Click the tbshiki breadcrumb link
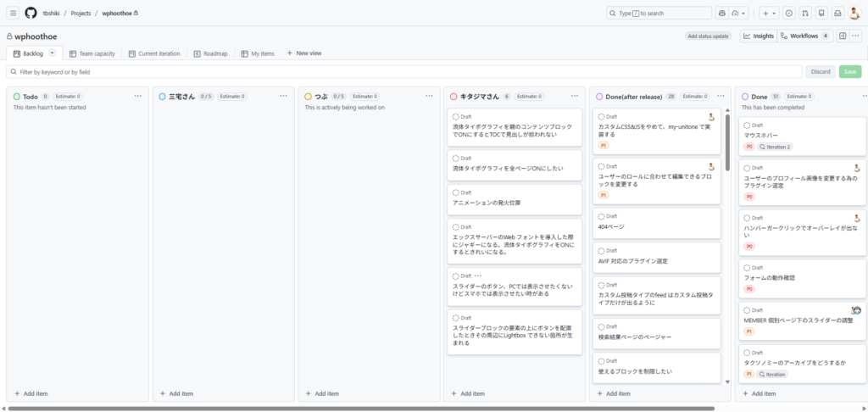This screenshot has height=412, width=868. pos(51,14)
